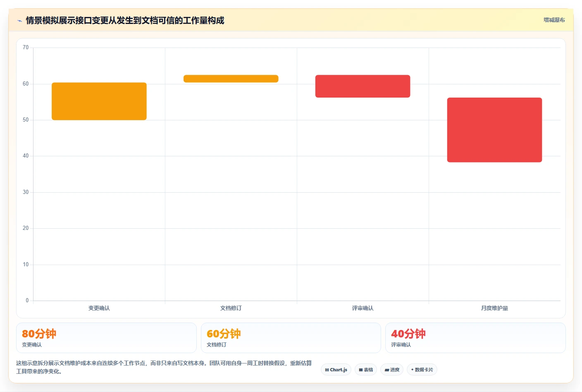Click the 月度维护量 x-axis label
582x392 pixels.
495,308
